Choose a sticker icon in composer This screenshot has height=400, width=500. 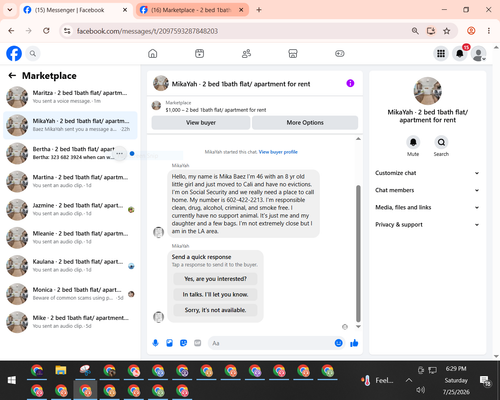point(183,343)
